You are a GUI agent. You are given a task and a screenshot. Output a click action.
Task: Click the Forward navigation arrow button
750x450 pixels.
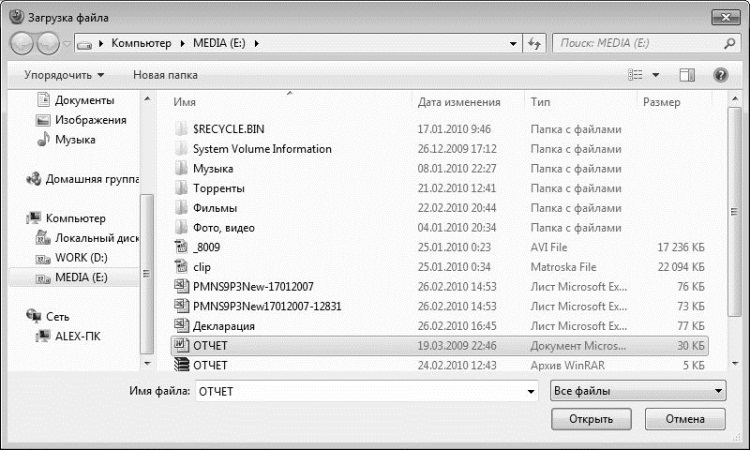[x=48, y=44]
